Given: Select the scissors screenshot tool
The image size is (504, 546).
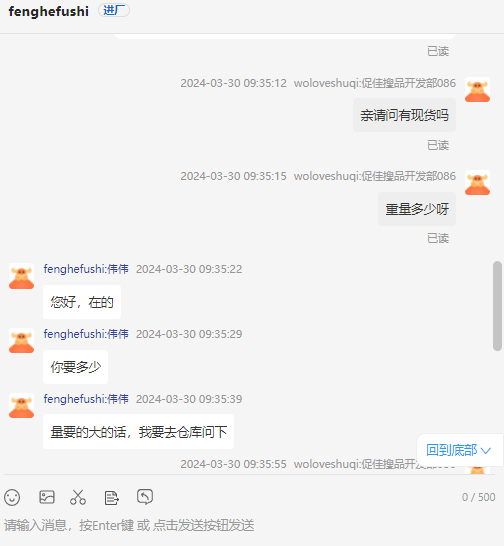Looking at the screenshot, I should (x=78, y=497).
